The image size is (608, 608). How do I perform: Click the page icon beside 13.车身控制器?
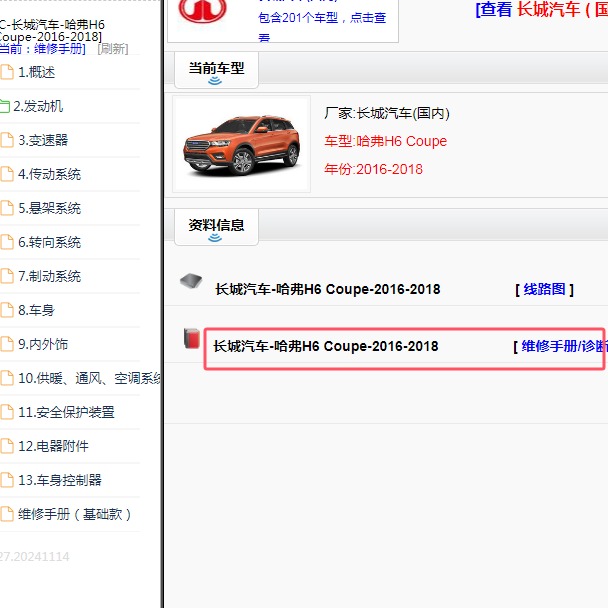point(7,480)
